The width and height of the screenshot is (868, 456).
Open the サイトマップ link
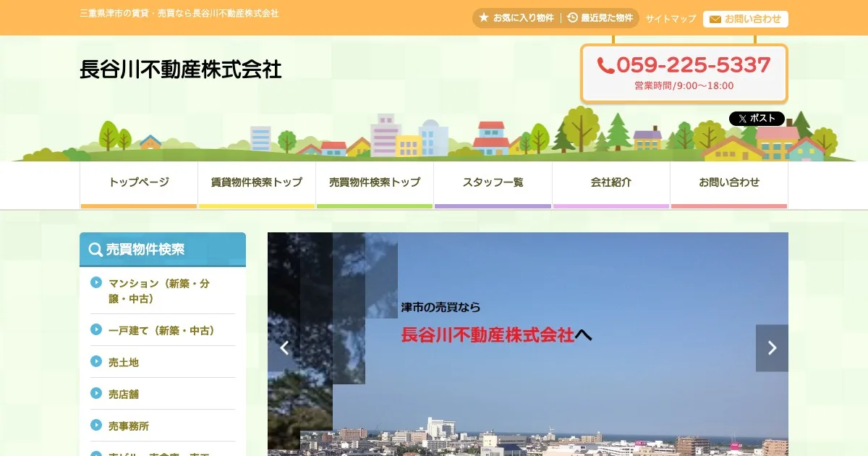pyautogui.click(x=671, y=19)
